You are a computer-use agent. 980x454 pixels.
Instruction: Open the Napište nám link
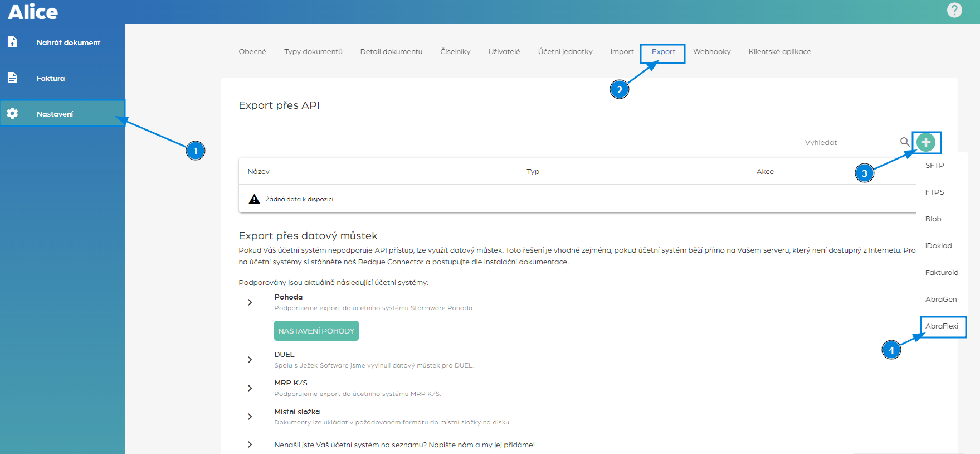tap(451, 445)
